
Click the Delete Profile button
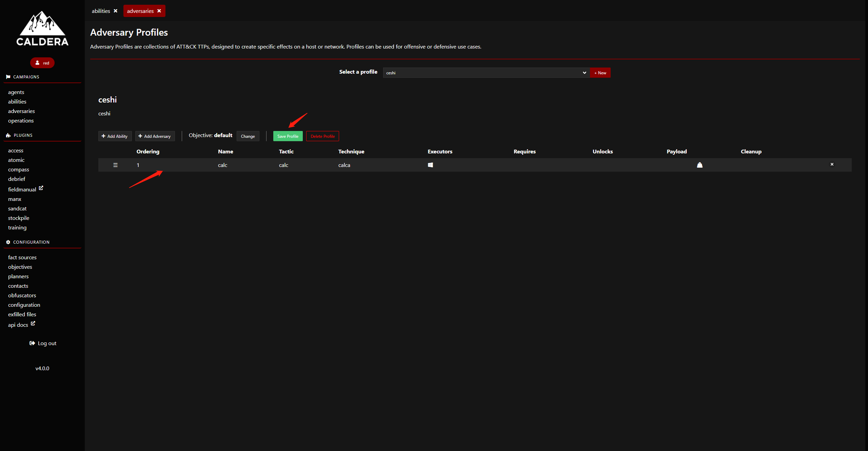322,136
